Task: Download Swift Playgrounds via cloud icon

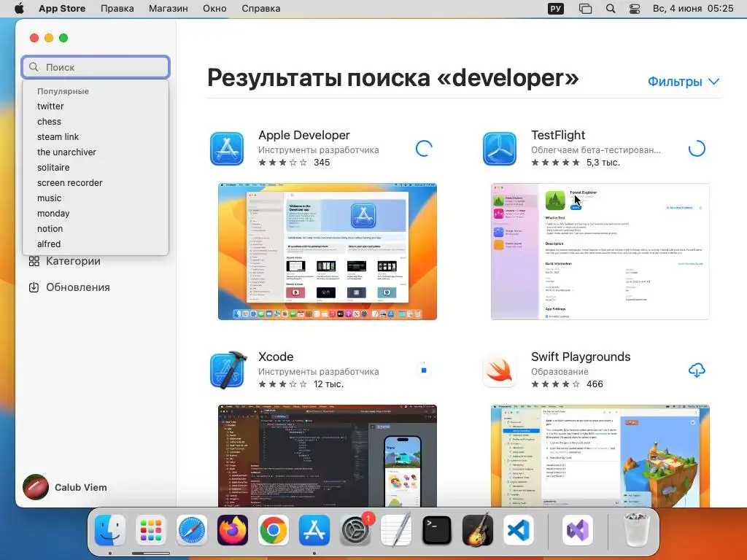Action: pyautogui.click(x=697, y=370)
